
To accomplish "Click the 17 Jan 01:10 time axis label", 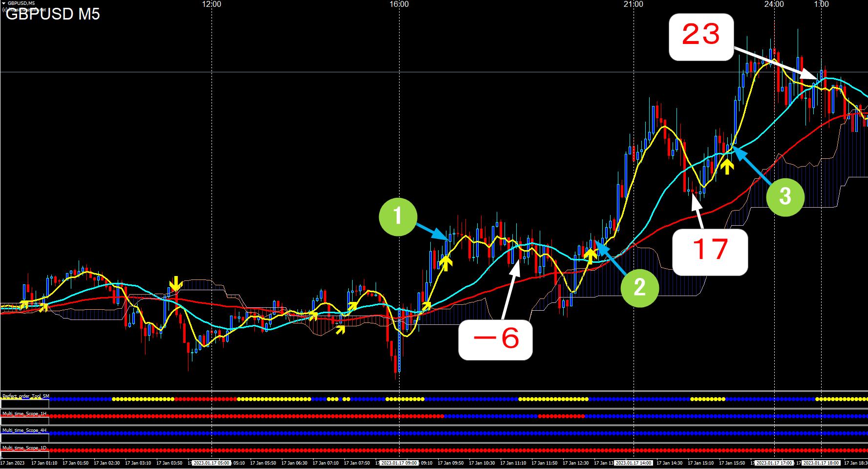I will click(44, 463).
